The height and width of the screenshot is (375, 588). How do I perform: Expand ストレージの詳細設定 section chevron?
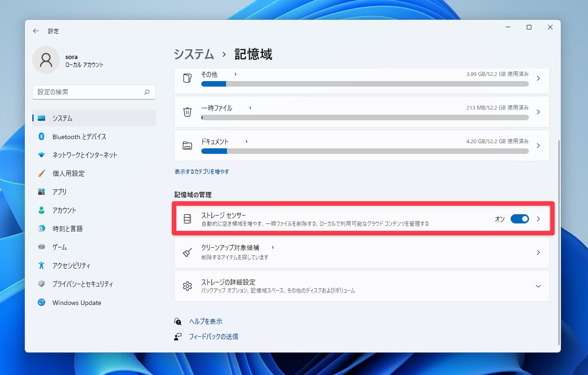click(538, 286)
